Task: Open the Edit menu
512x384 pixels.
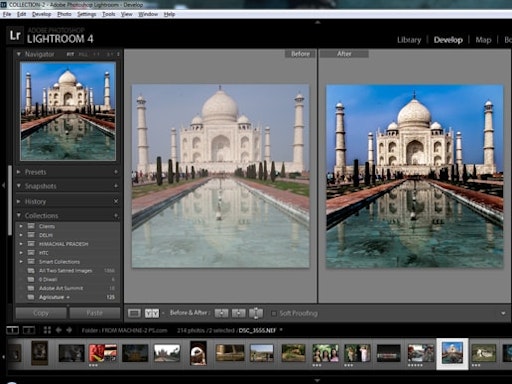Action: [x=22, y=14]
